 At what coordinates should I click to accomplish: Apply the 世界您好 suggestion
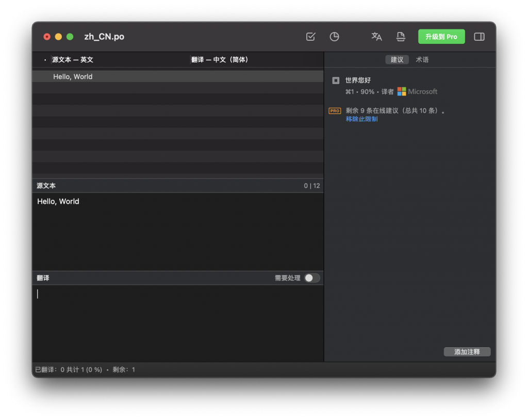click(x=358, y=80)
